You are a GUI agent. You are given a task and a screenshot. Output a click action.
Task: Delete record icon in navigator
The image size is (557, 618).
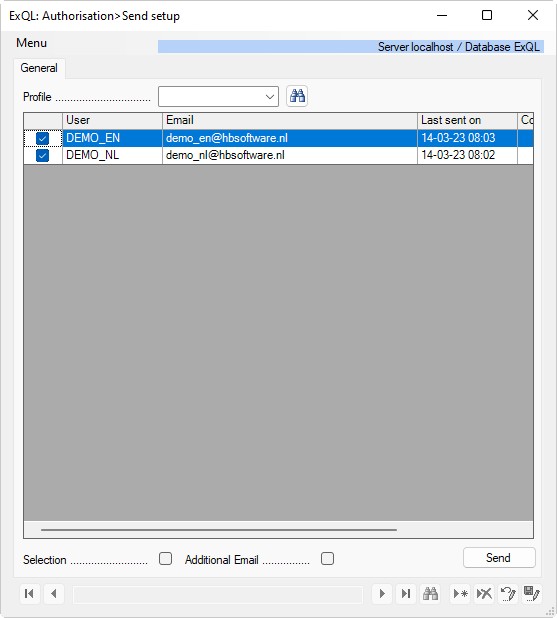click(484, 594)
